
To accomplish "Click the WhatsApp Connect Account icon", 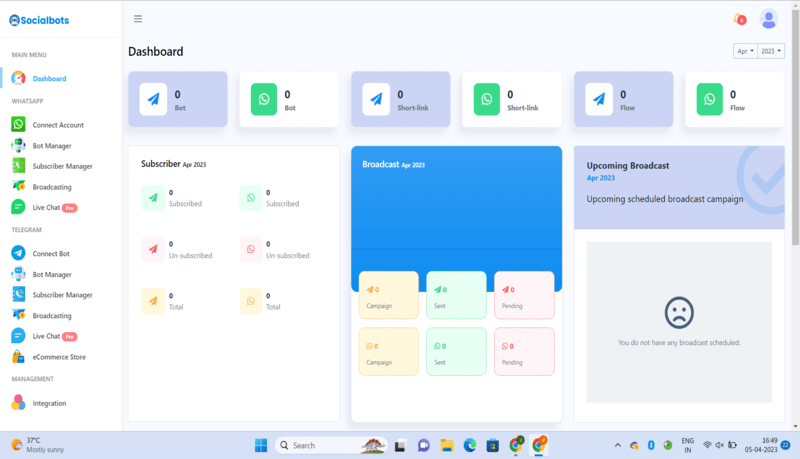I will [18, 124].
